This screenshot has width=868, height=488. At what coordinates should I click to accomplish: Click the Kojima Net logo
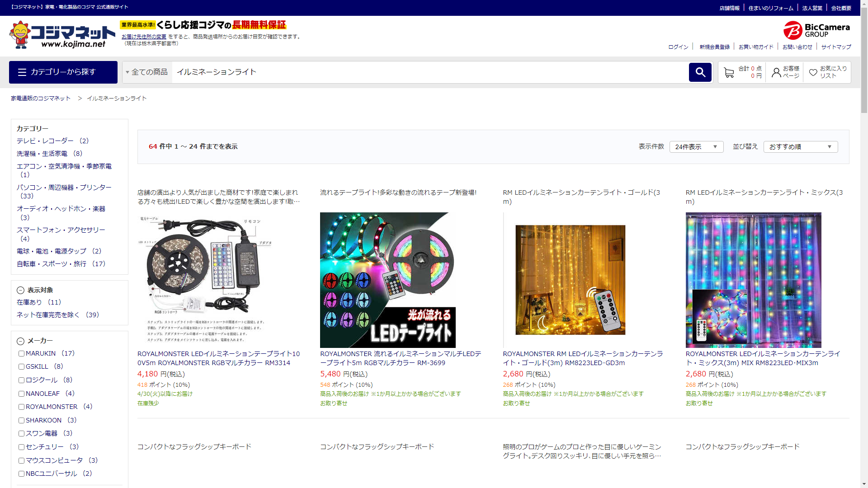pyautogui.click(x=62, y=35)
